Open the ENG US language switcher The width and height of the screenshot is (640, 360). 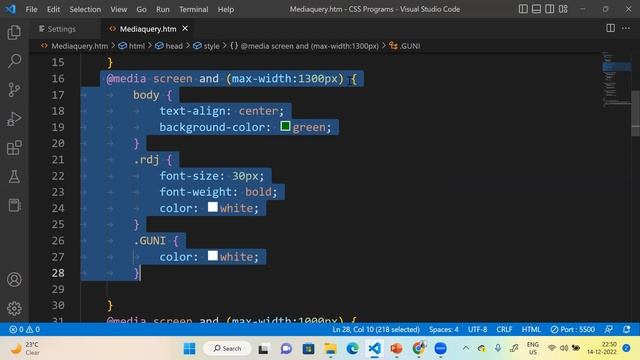coord(533,348)
